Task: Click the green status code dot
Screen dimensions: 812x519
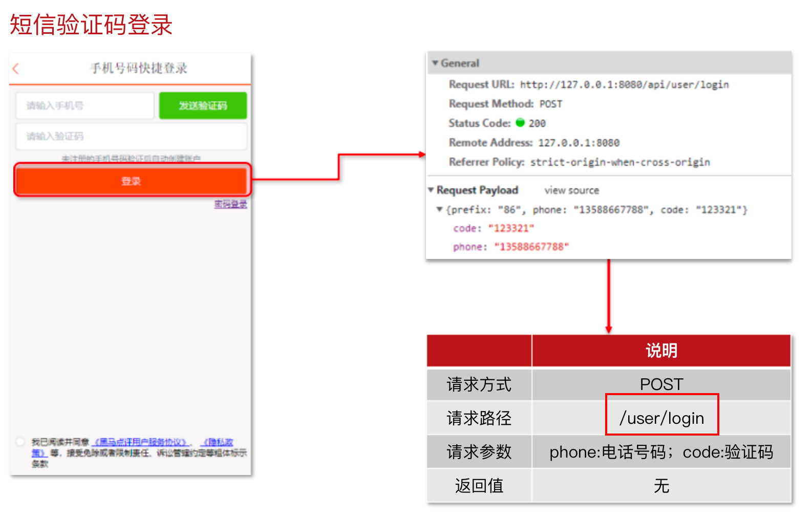Action: click(x=520, y=123)
